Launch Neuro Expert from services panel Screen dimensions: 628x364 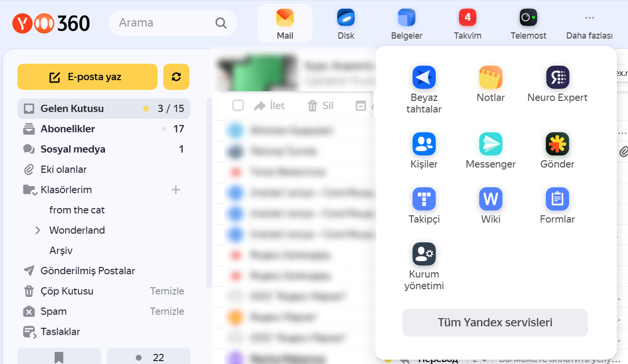[557, 78]
